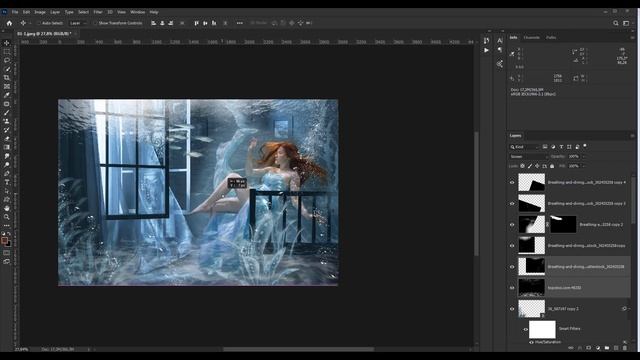Open the Screen blending mode dropdown
This screenshot has width=640, height=360.
[x=529, y=156]
